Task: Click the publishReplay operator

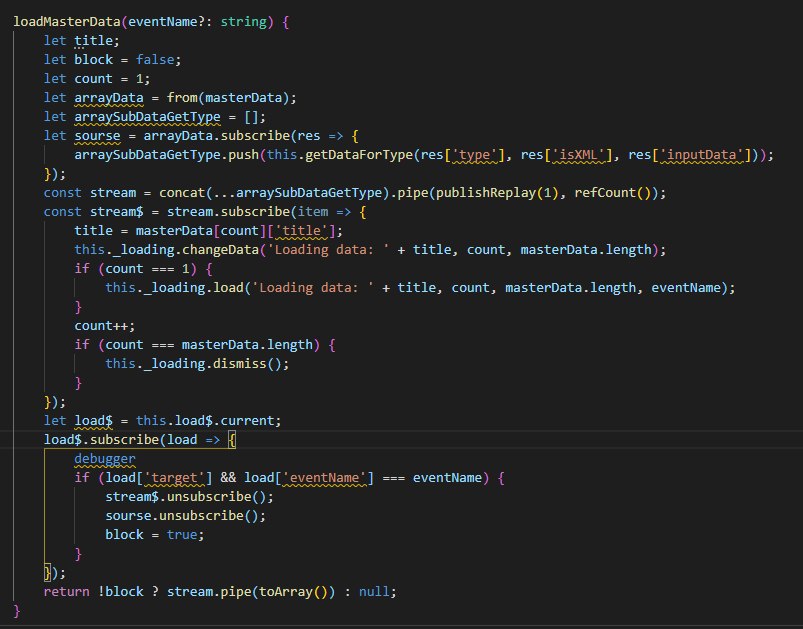Action: coord(485,193)
